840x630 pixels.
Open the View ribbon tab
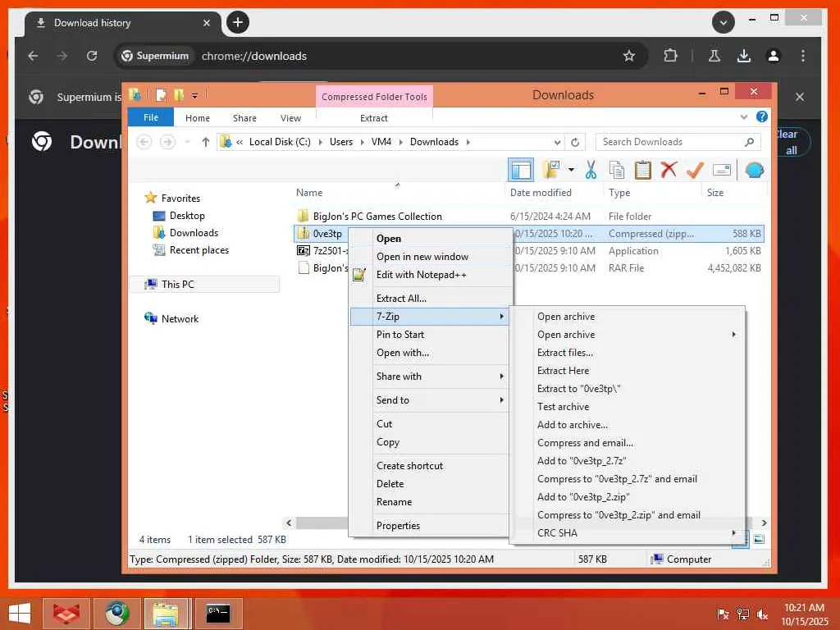[290, 118]
